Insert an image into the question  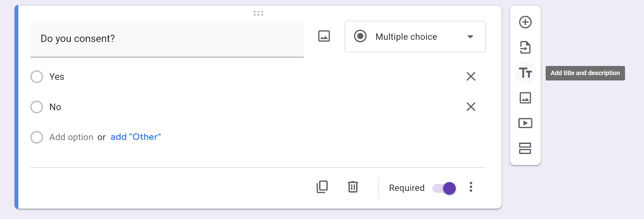324,36
